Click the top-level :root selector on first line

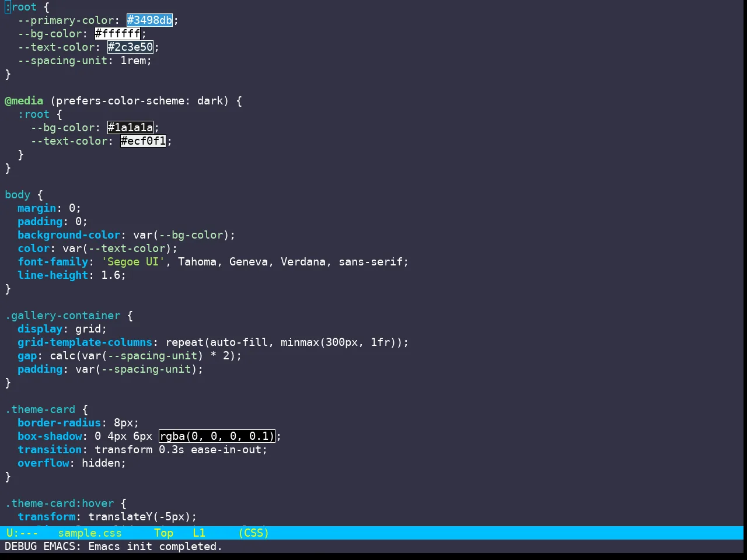21,7
